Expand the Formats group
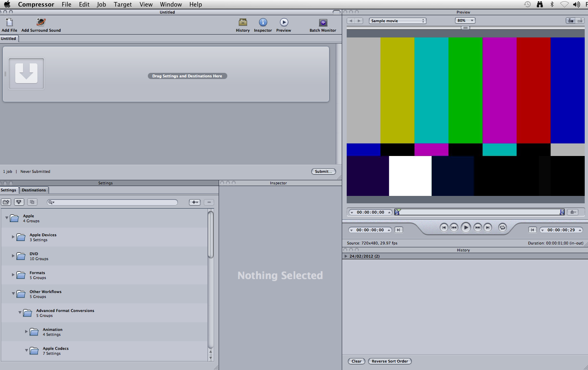 pos(13,275)
